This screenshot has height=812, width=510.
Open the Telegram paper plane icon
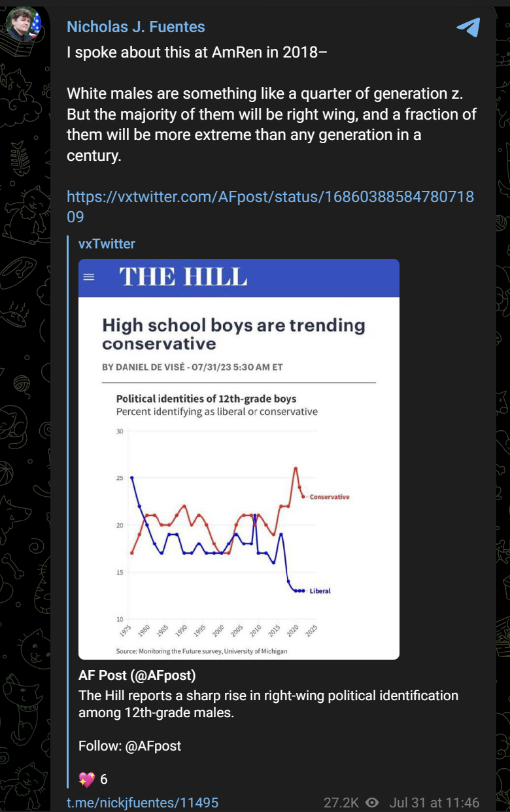click(x=468, y=27)
